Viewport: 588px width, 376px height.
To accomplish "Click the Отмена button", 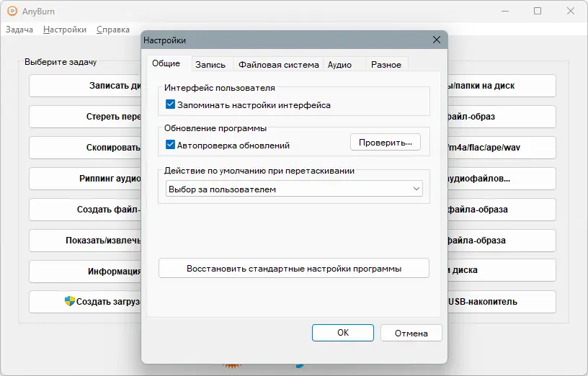I will (x=411, y=333).
